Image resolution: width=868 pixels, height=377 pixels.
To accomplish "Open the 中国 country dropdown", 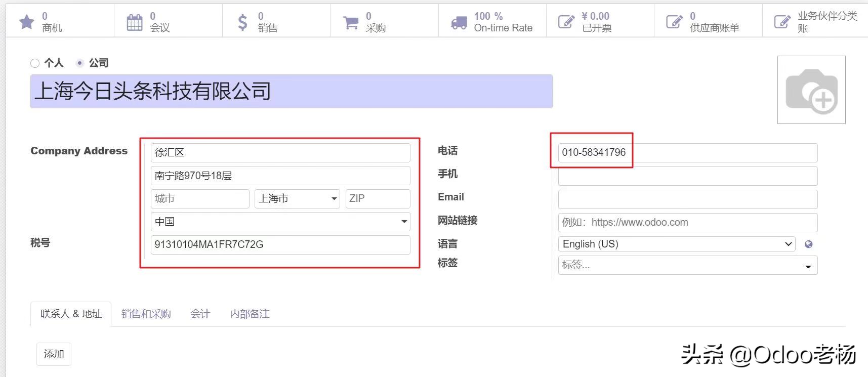I will [x=280, y=222].
